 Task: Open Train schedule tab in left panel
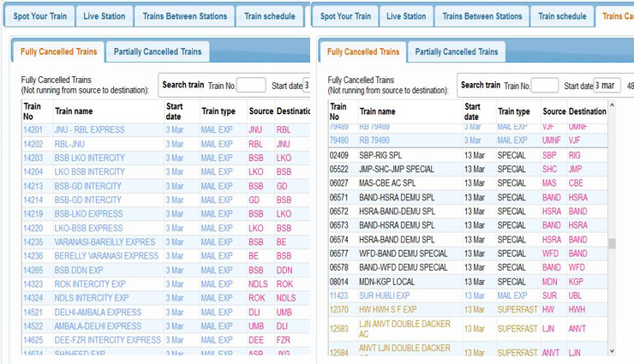(270, 16)
